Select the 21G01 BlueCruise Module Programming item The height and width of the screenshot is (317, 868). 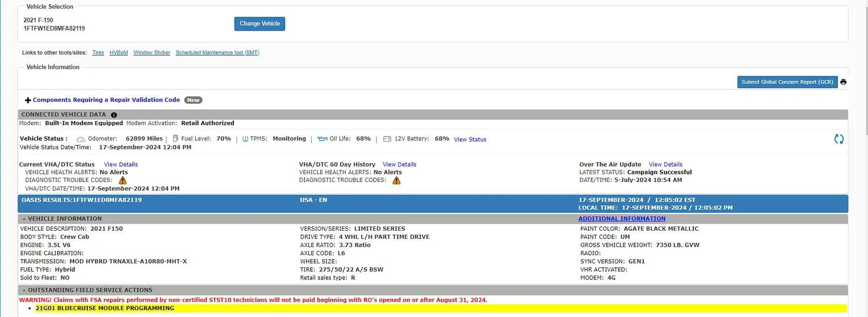tap(105, 308)
